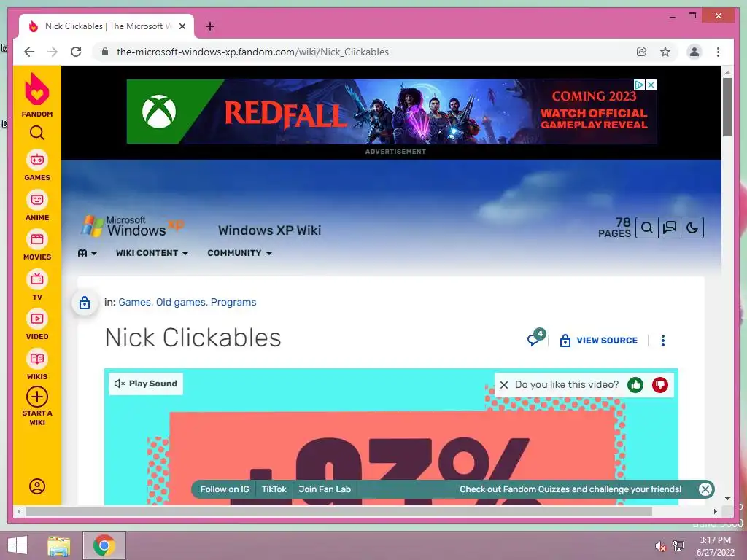Click the TikTok link

(x=274, y=489)
